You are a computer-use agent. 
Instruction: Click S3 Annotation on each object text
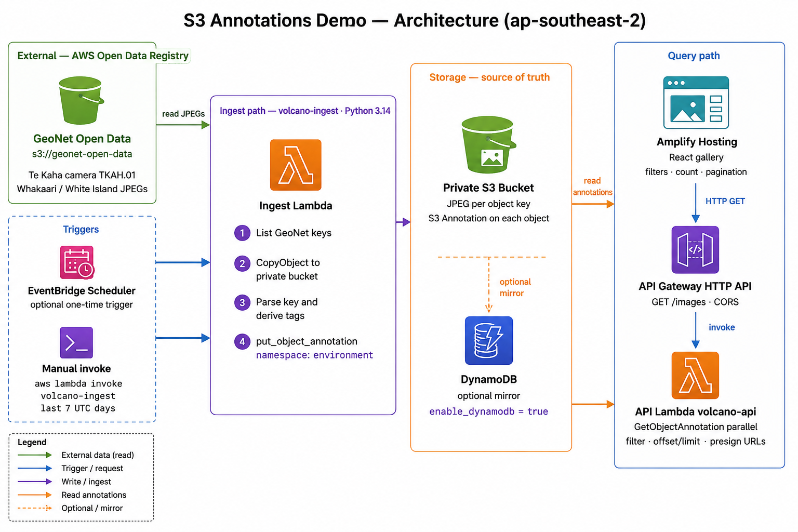(x=488, y=218)
